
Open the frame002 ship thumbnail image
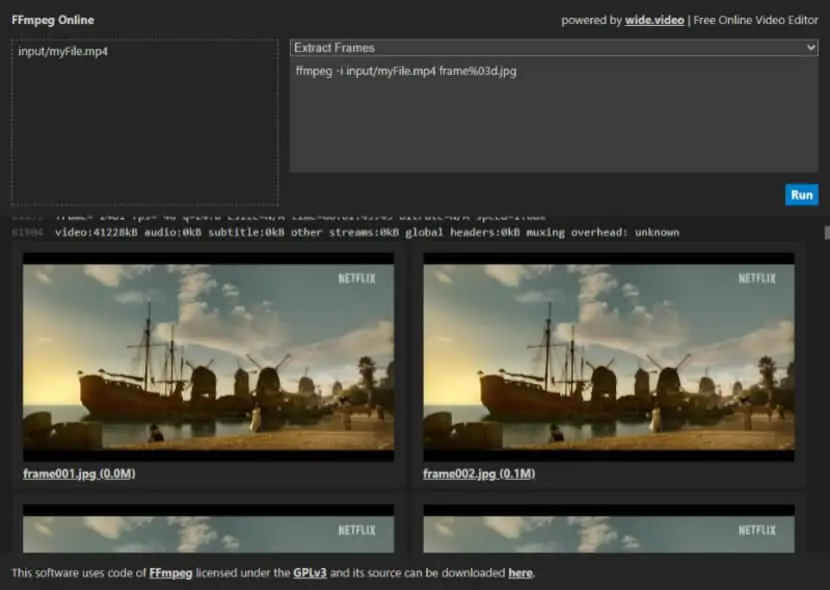pos(609,357)
